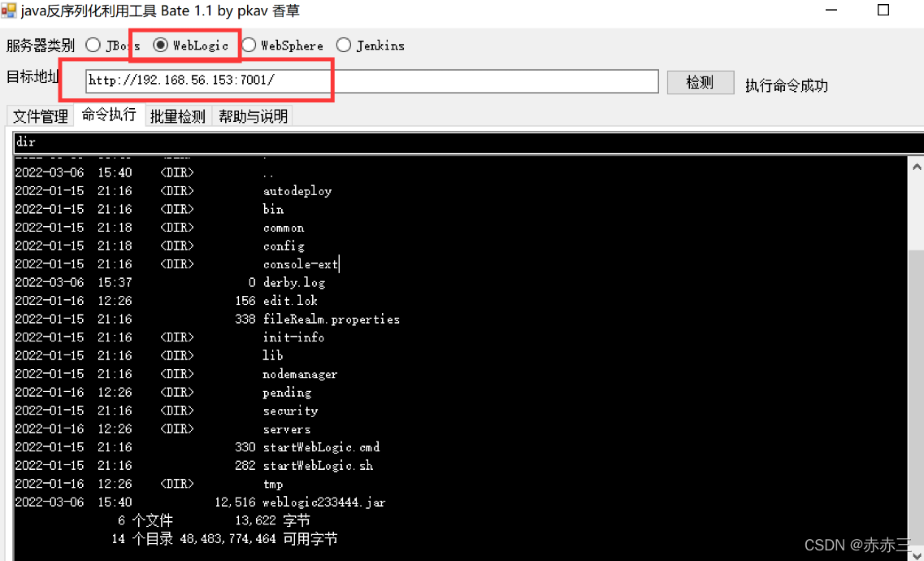Screen dimensions: 924x561
Task: Switch to the 批量检测 tab
Action: point(178,116)
